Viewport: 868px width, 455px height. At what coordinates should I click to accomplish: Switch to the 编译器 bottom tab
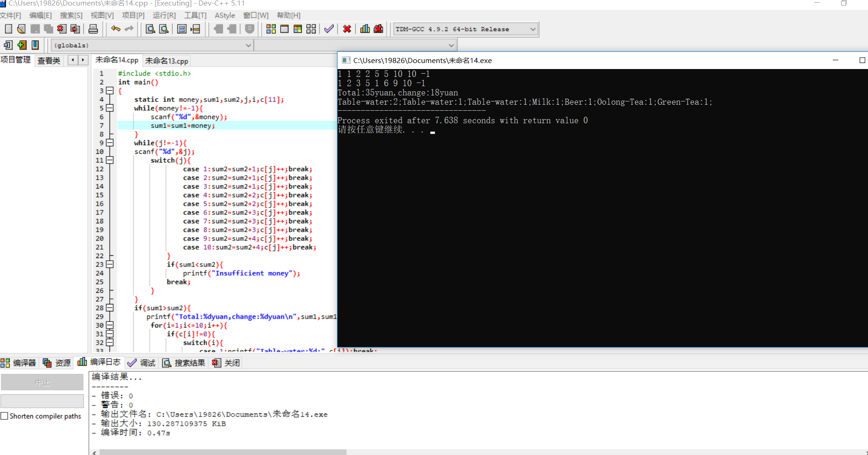click(x=19, y=363)
